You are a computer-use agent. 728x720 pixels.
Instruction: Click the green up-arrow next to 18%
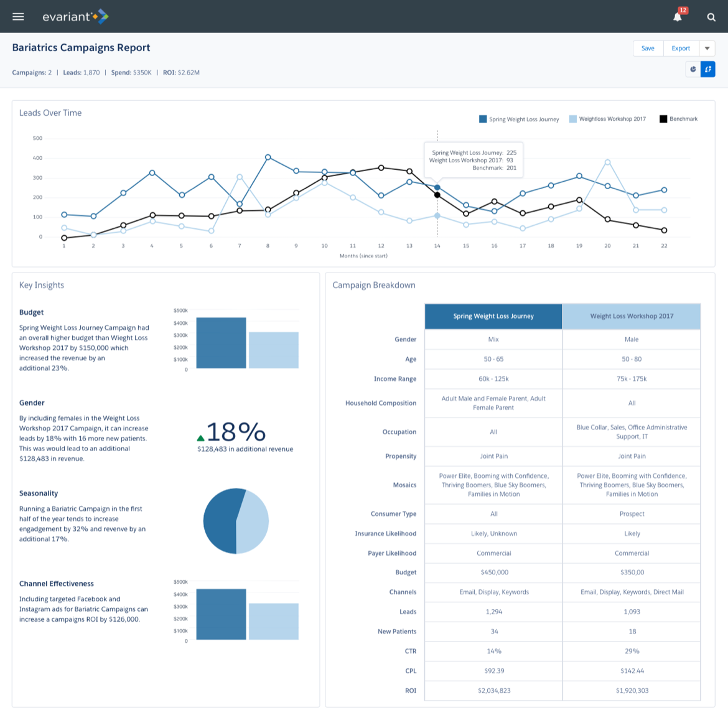coord(200,437)
